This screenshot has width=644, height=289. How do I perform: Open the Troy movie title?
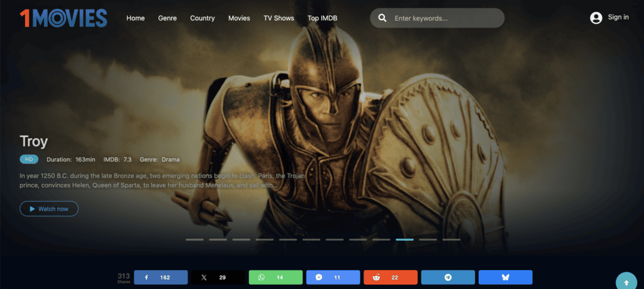pos(34,141)
